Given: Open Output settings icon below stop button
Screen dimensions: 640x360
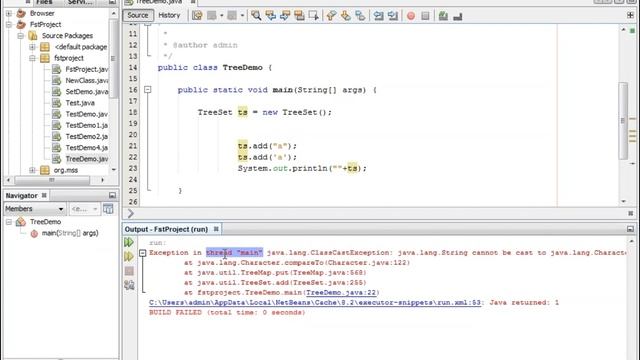Looking at the screenshot, I should coord(129,285).
